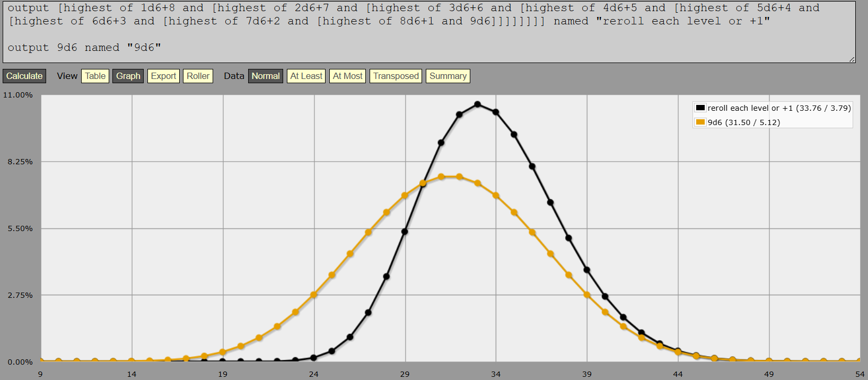The height and width of the screenshot is (380, 868).
Task: Open the Roller view
Action: [x=198, y=76]
